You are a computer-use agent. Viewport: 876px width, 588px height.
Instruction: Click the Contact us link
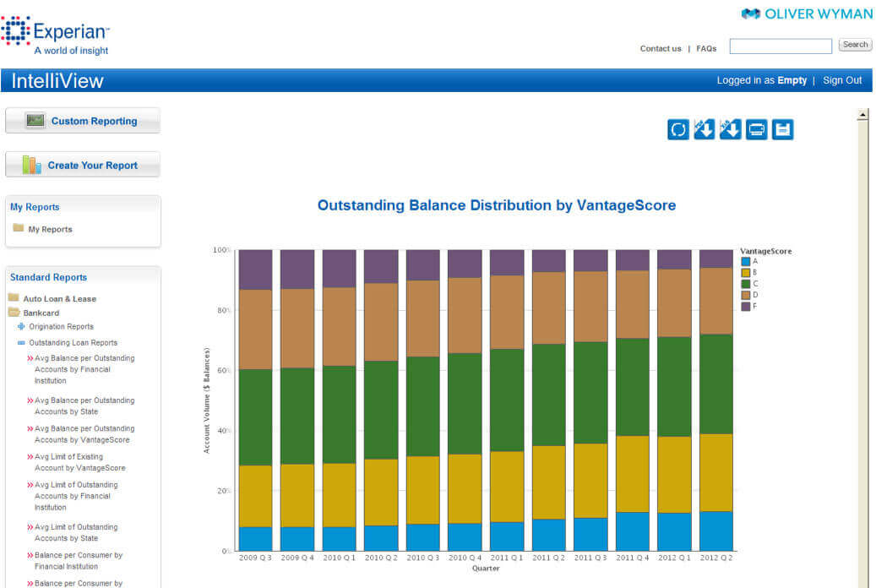coord(660,49)
